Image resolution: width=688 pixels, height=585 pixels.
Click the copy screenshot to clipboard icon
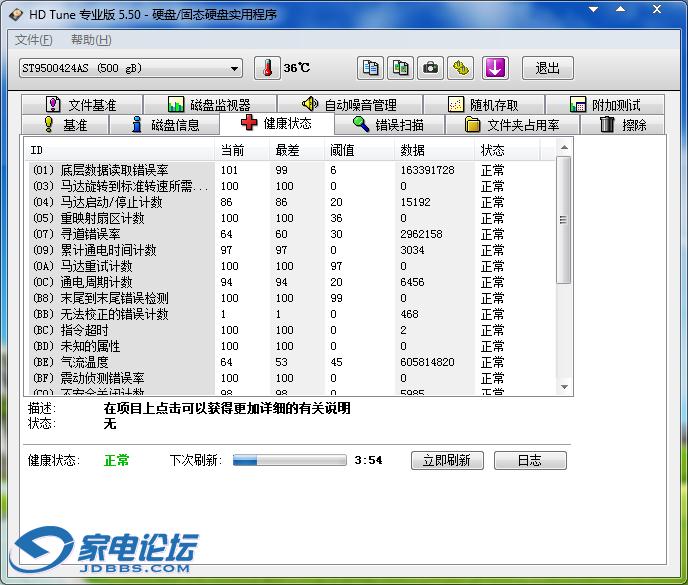coord(400,68)
